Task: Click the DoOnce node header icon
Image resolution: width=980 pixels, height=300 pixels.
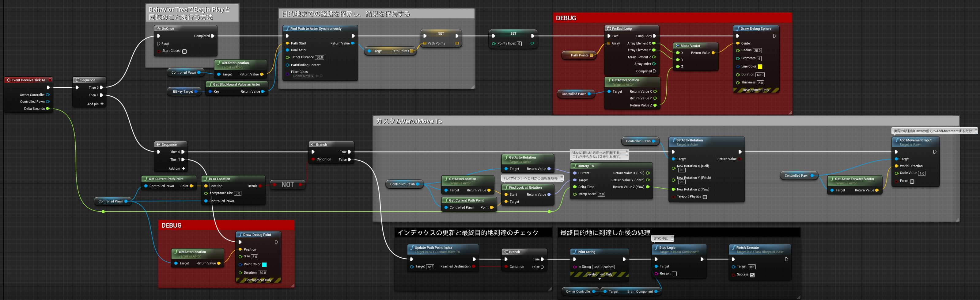Action: (158, 28)
